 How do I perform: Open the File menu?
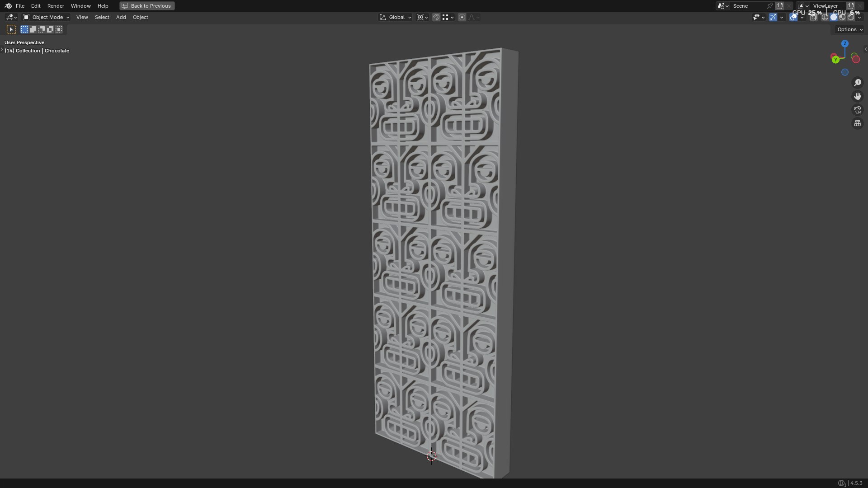20,6
